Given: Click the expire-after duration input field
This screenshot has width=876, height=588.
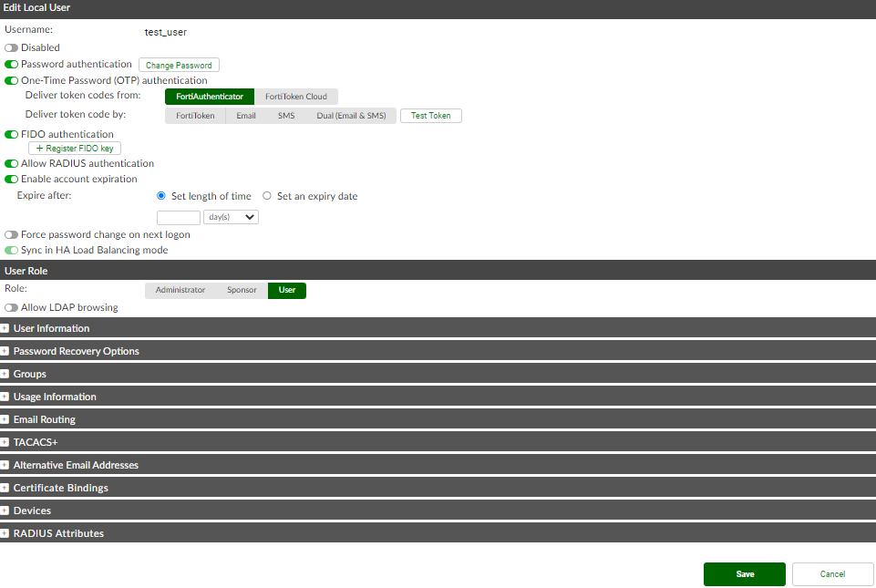Looking at the screenshot, I should tap(179, 218).
